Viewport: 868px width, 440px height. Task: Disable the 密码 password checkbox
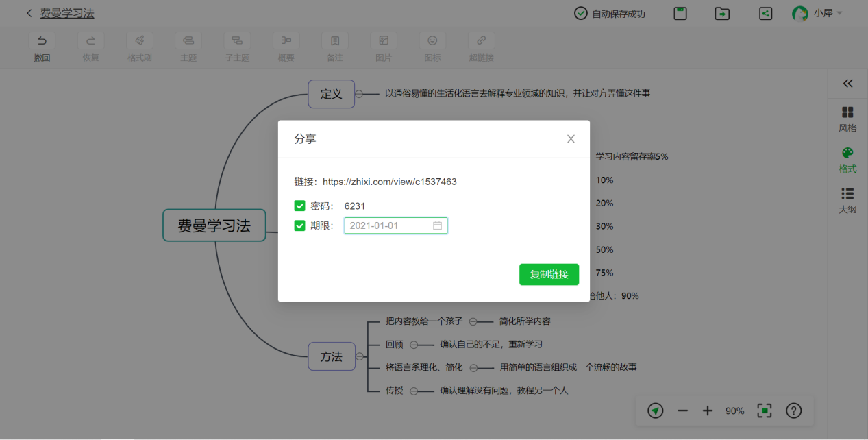click(299, 205)
